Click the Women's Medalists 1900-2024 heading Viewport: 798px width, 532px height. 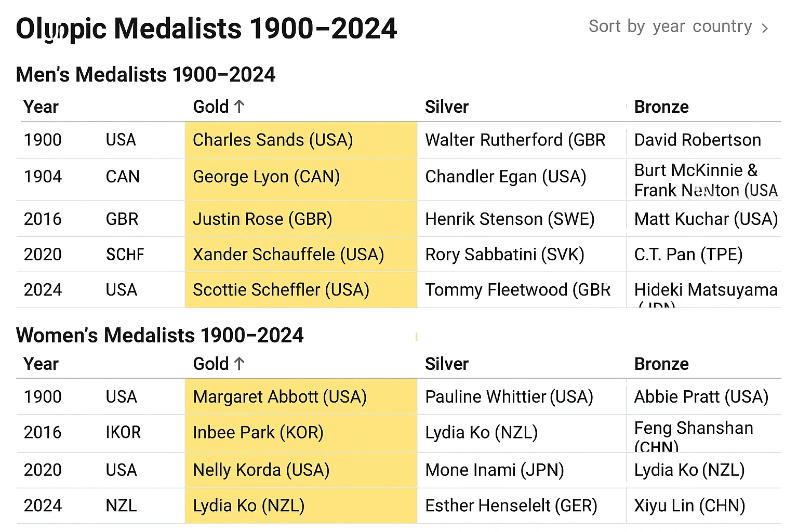[x=159, y=335]
